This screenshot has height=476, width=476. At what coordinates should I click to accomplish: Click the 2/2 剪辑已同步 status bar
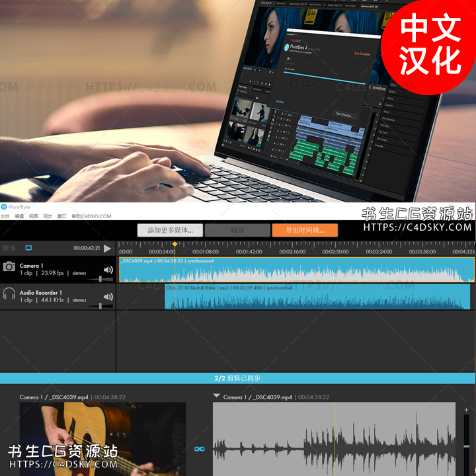click(x=238, y=378)
